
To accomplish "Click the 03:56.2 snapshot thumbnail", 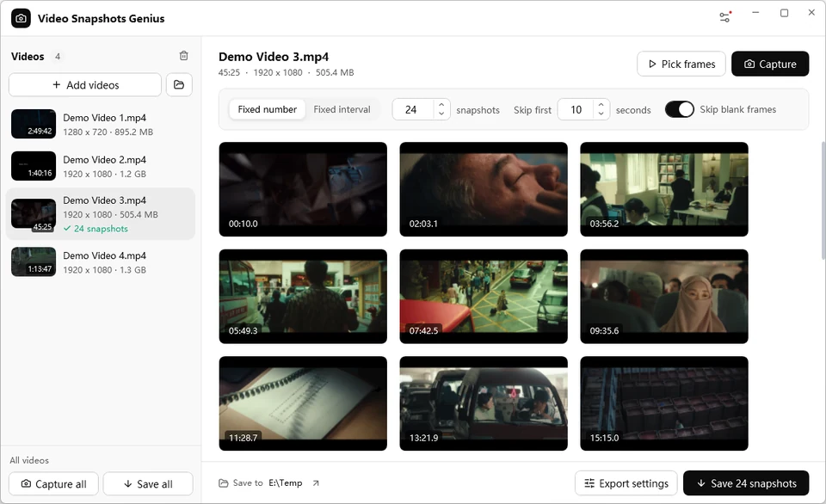I will pos(663,189).
